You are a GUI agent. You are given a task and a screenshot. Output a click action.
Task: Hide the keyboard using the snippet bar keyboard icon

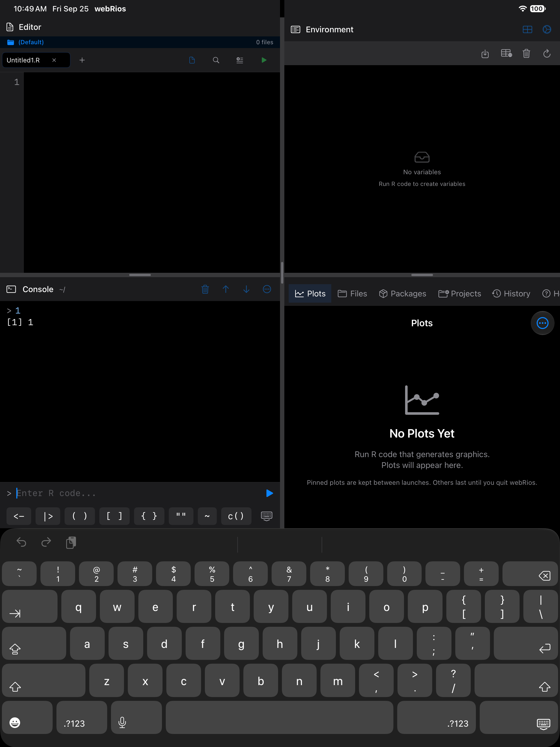click(x=267, y=516)
